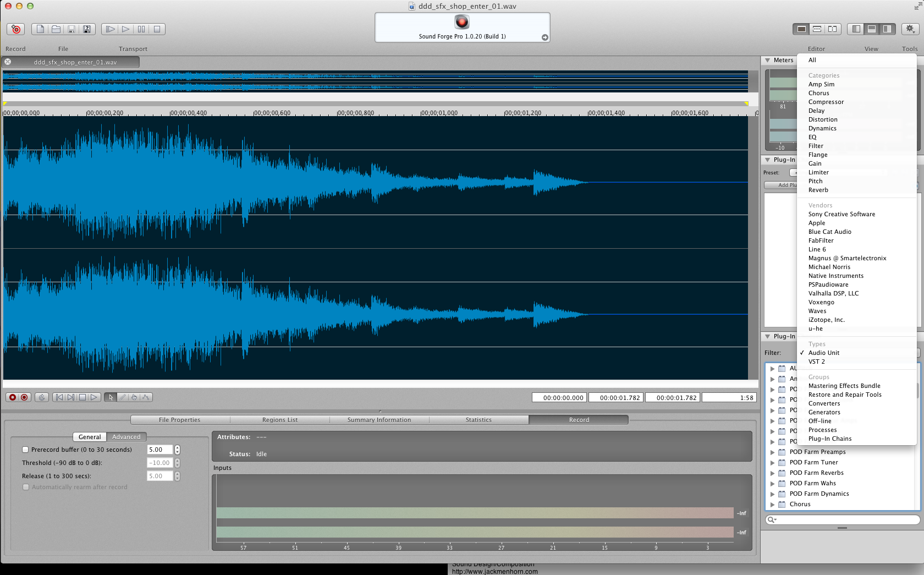Click the new recording button in toolbar
Image resolution: width=924 pixels, height=575 pixels.
point(16,29)
